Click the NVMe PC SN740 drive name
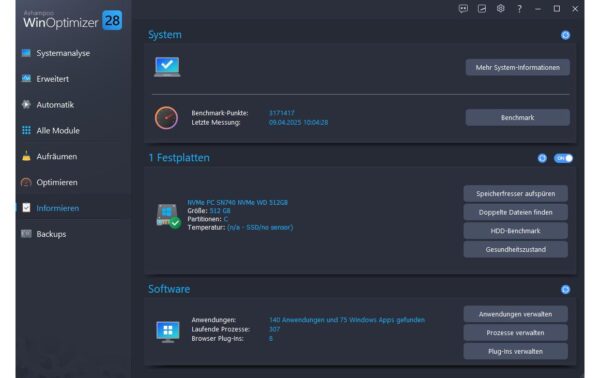 237,202
